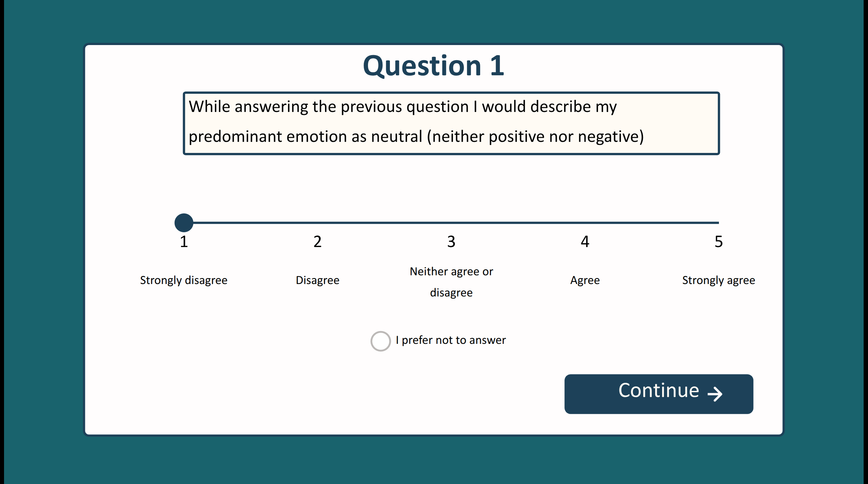Click the number 5 on the scale
The width and height of the screenshot is (868, 484).
pyautogui.click(x=718, y=241)
